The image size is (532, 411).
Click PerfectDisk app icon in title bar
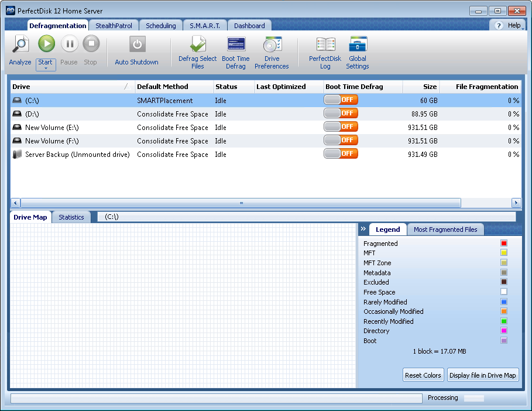tap(11, 11)
